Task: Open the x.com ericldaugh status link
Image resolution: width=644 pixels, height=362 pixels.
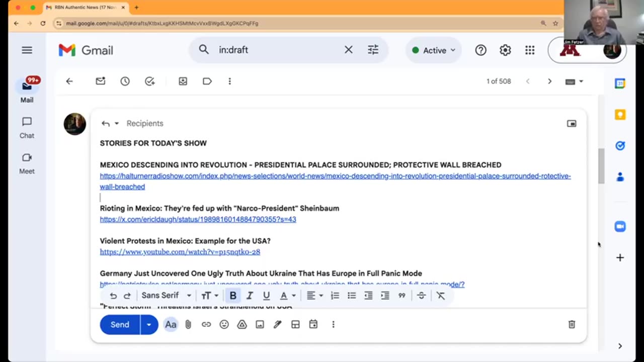Action: tap(198, 219)
